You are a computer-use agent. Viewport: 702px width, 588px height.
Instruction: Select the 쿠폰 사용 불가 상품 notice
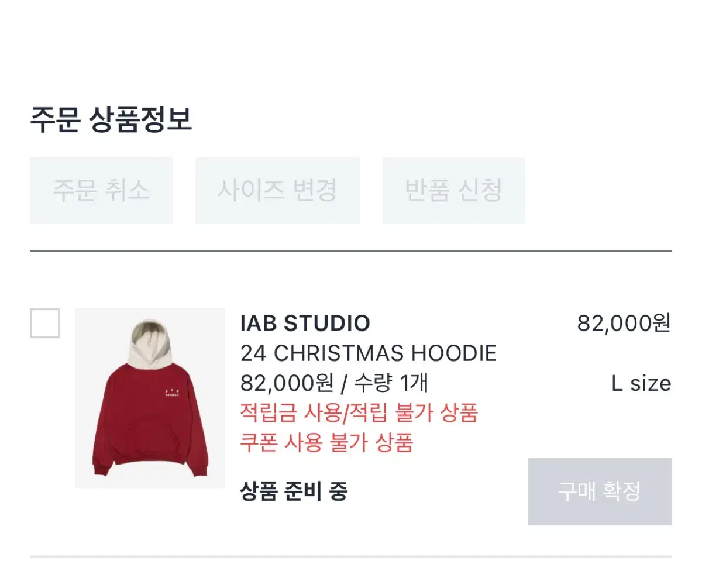coord(327,443)
